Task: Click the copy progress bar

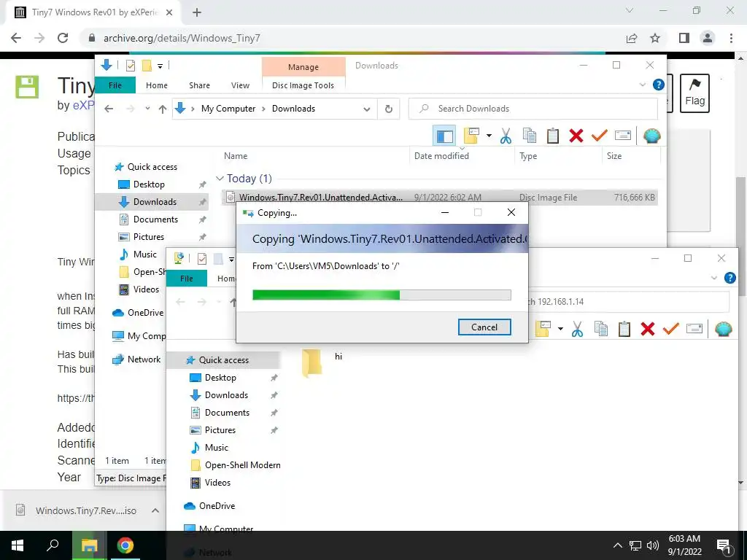Action: [382, 295]
